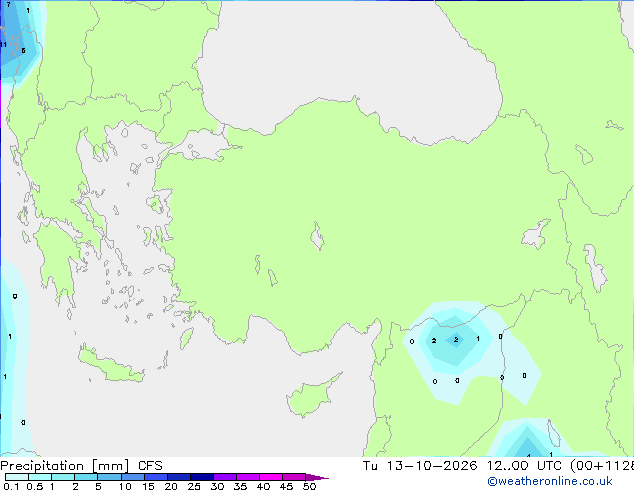634x490 pixels.
Task: Select the 5–10 mm legend color swatch
Action: pos(109,477)
